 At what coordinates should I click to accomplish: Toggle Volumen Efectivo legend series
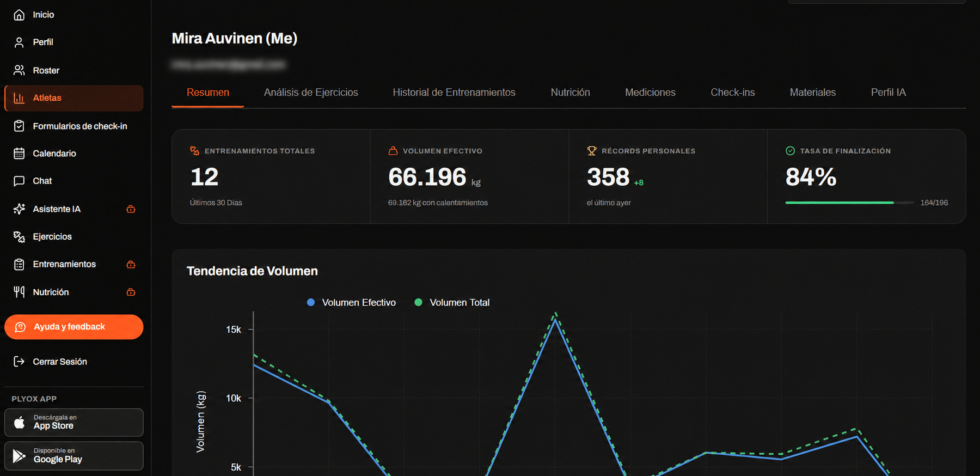click(352, 302)
